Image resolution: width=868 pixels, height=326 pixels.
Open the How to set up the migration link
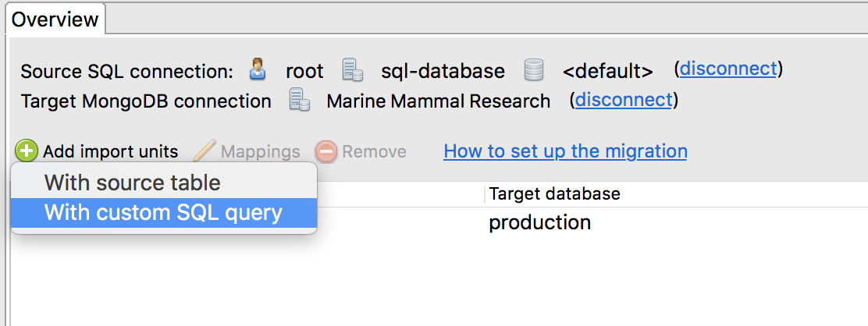tap(565, 151)
